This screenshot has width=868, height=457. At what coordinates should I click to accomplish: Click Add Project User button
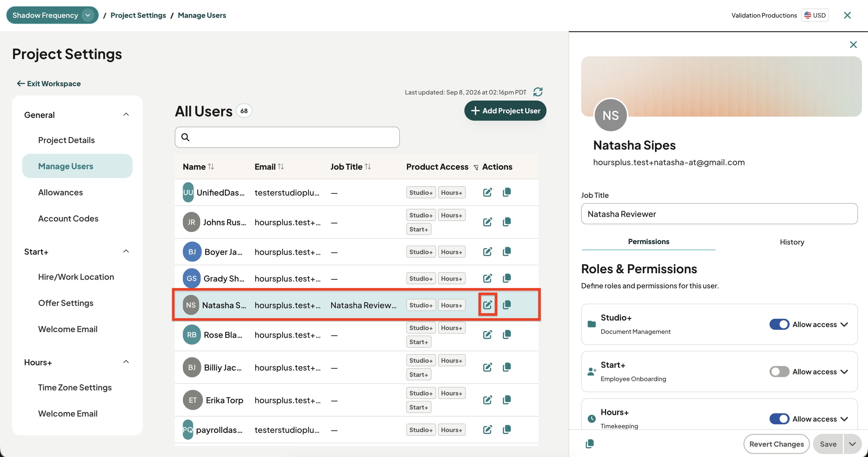(505, 111)
